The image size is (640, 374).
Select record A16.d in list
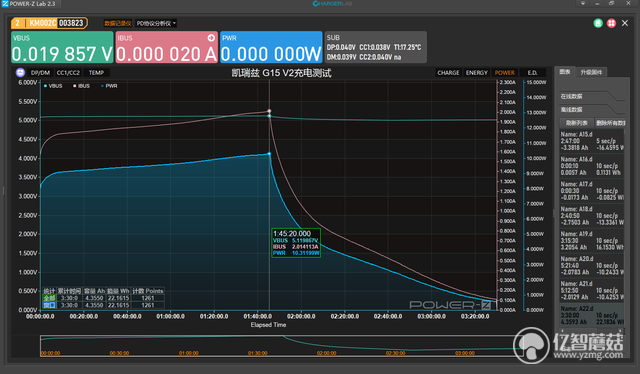591,166
